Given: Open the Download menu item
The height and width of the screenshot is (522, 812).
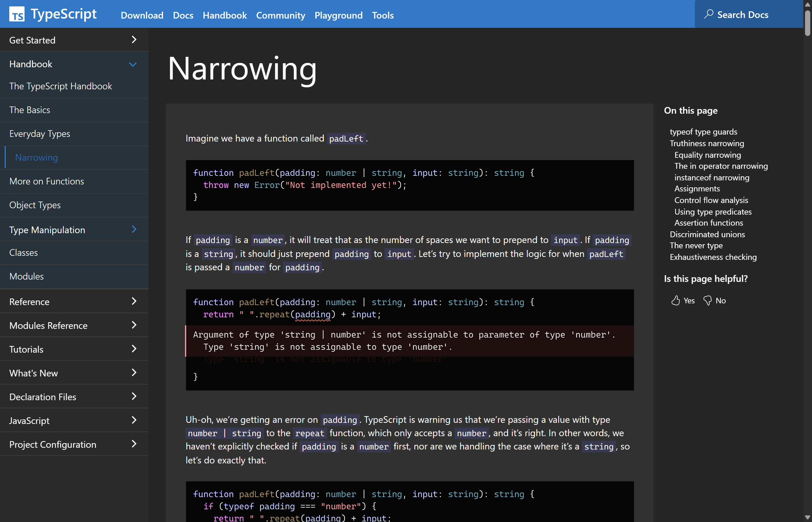Looking at the screenshot, I should (142, 15).
